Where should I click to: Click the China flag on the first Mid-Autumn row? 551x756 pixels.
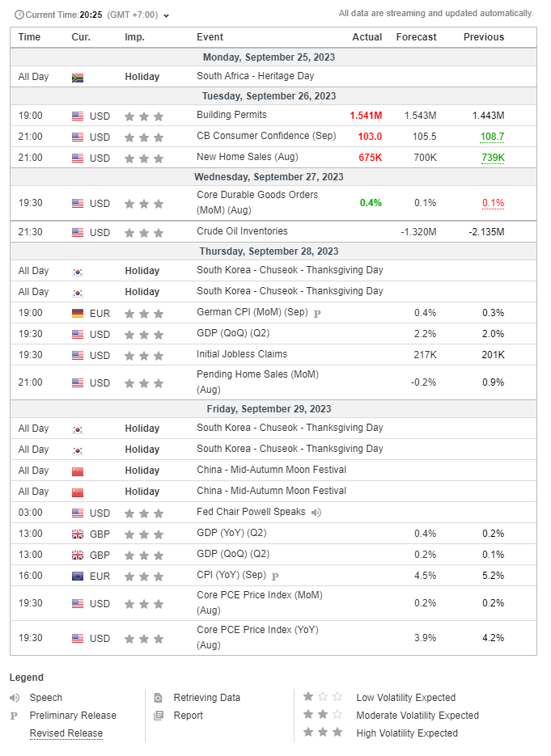click(77, 471)
